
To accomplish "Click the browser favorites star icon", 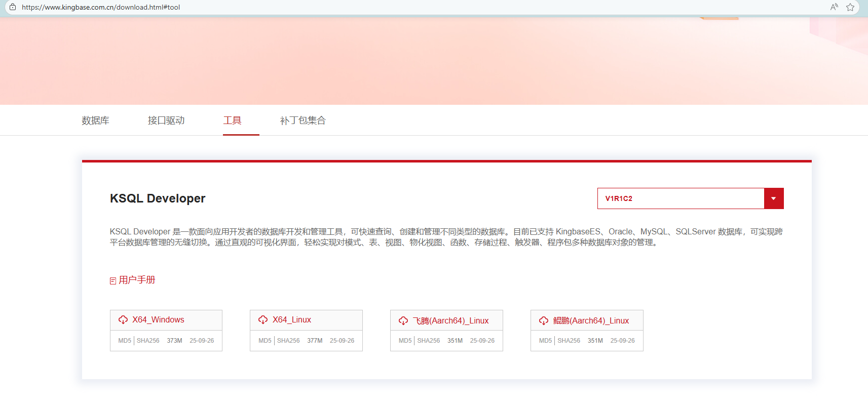I will 850,7.
